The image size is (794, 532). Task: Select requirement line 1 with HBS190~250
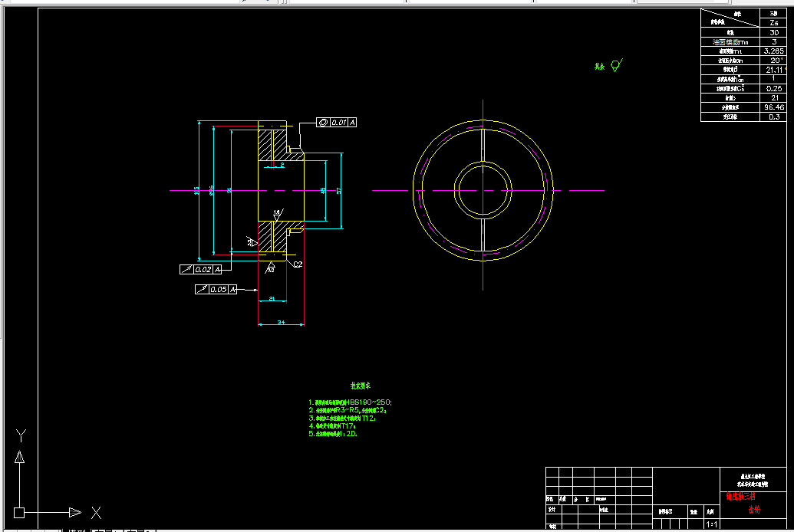(x=350, y=402)
